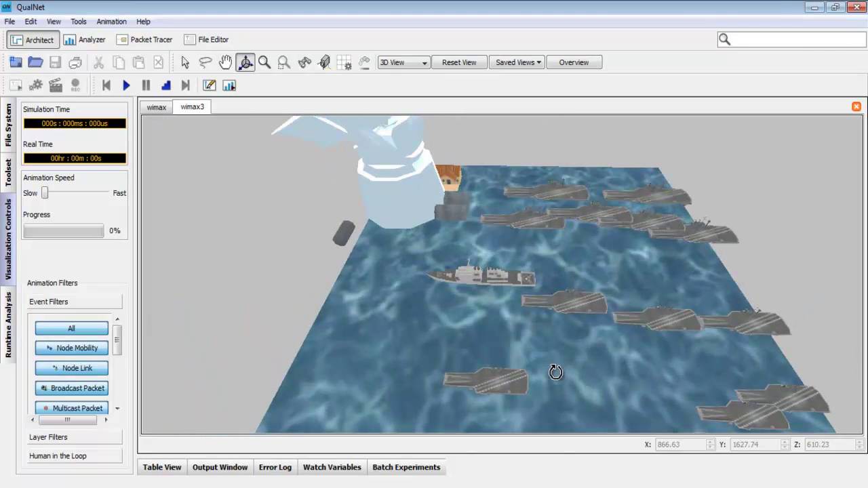868x488 pixels.
Task: Click the Overview button
Action: tap(574, 62)
